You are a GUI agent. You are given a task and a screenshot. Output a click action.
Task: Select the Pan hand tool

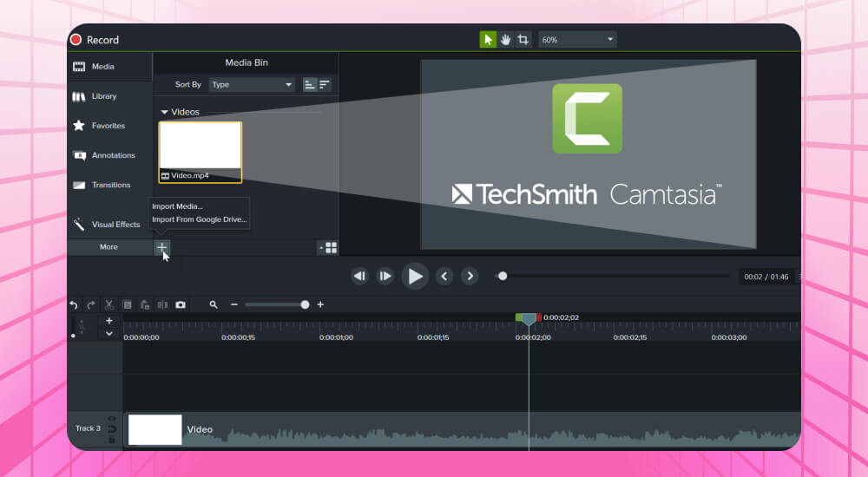coord(505,39)
